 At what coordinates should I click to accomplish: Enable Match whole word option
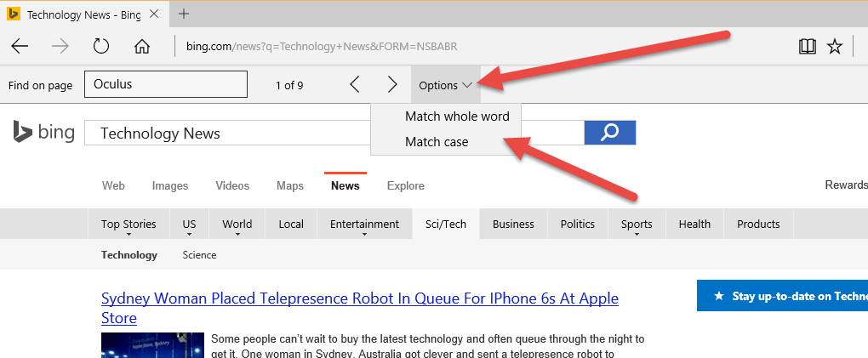pos(457,116)
